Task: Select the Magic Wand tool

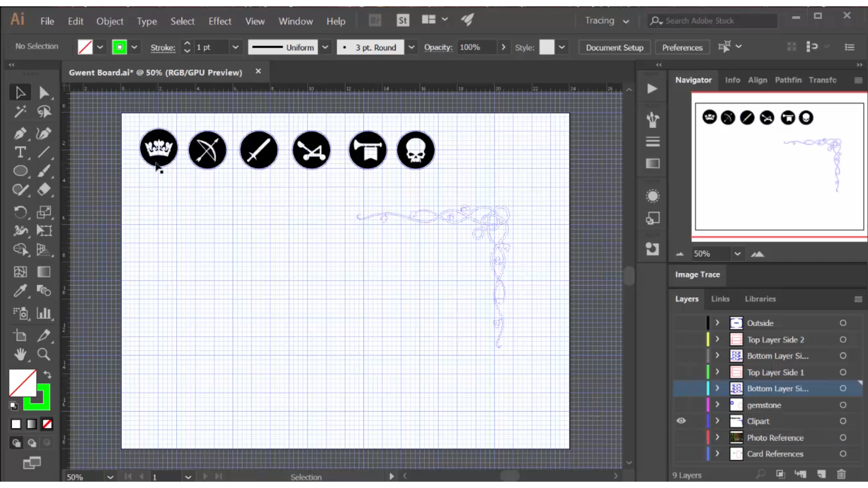Action: pos(19,112)
